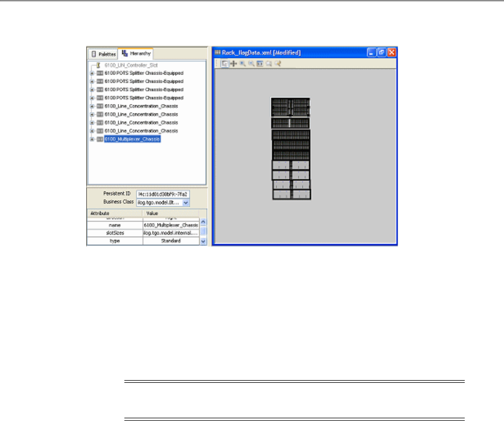
Task: Click the attribute table scroll down arrow
Action: [x=203, y=241]
